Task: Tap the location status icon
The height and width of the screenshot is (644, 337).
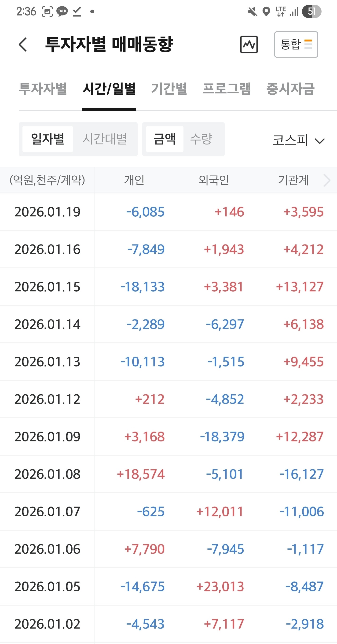Action: click(x=266, y=11)
